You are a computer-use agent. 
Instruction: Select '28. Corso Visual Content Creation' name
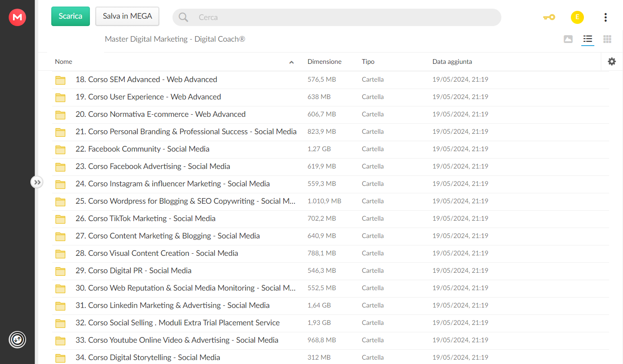(x=157, y=253)
